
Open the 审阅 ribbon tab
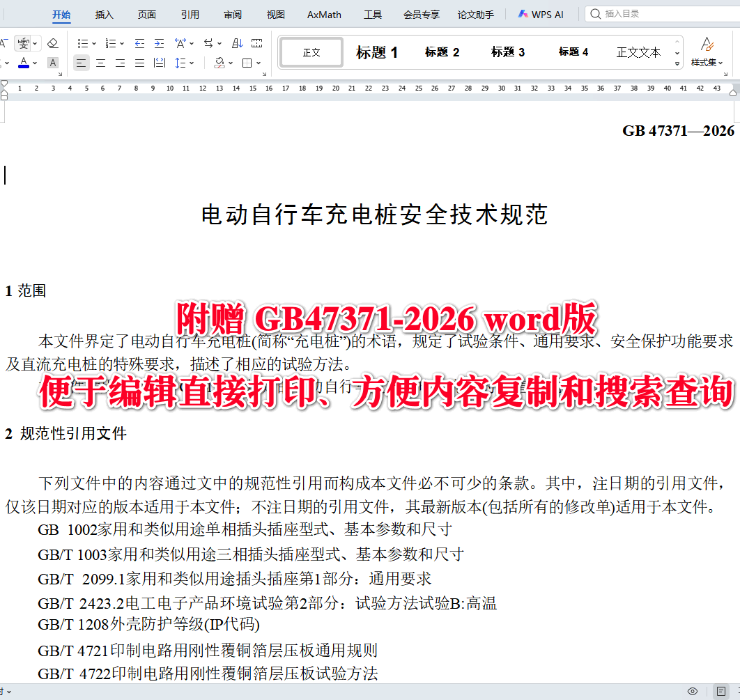click(x=232, y=14)
